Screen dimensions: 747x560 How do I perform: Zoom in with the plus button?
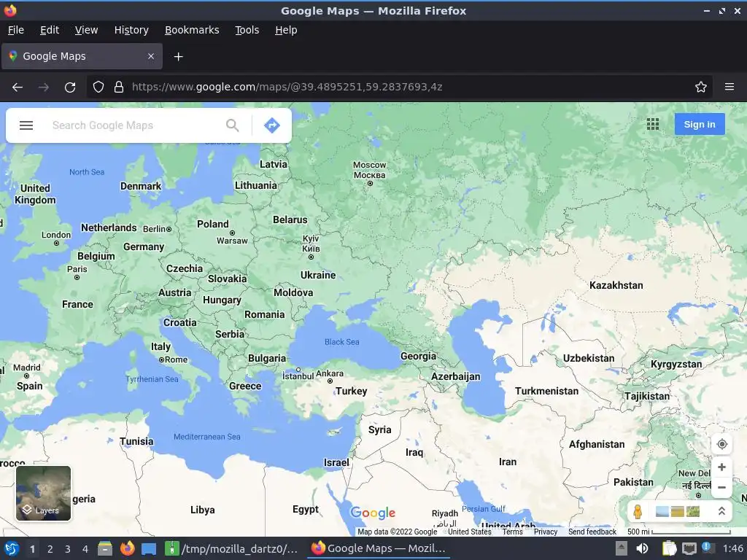point(721,467)
